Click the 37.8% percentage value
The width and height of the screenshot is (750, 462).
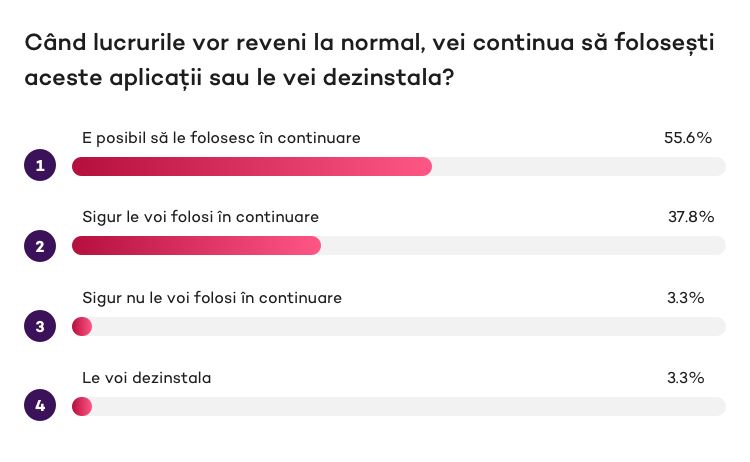[x=691, y=217]
